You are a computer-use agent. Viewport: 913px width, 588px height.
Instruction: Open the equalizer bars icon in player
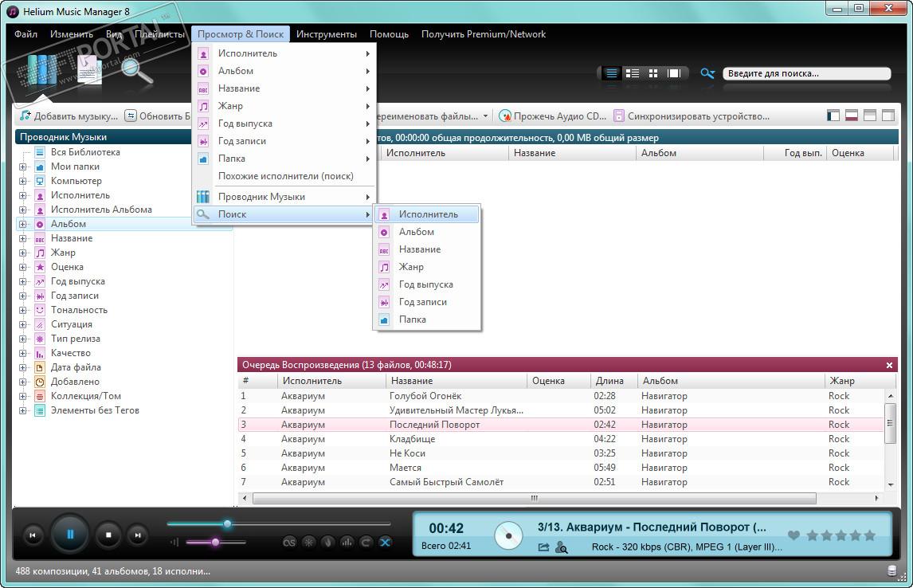347,543
